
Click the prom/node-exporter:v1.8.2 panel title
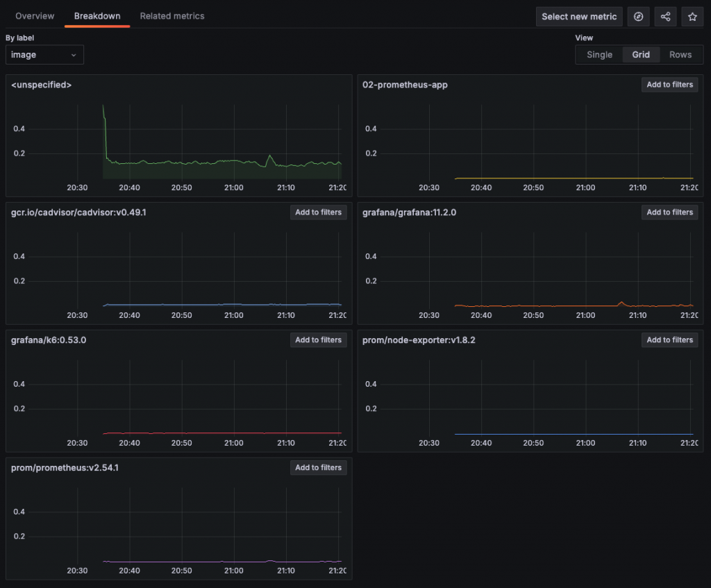click(x=419, y=340)
